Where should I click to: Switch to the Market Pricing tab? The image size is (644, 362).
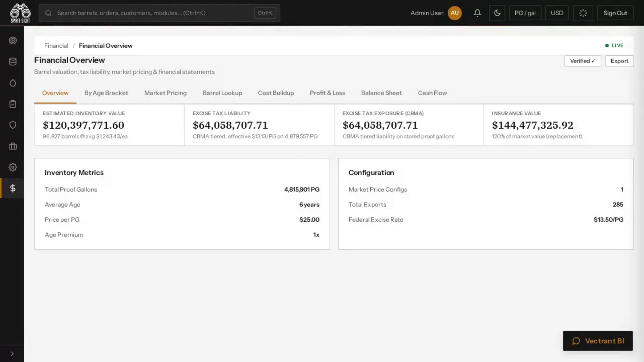[165, 93]
